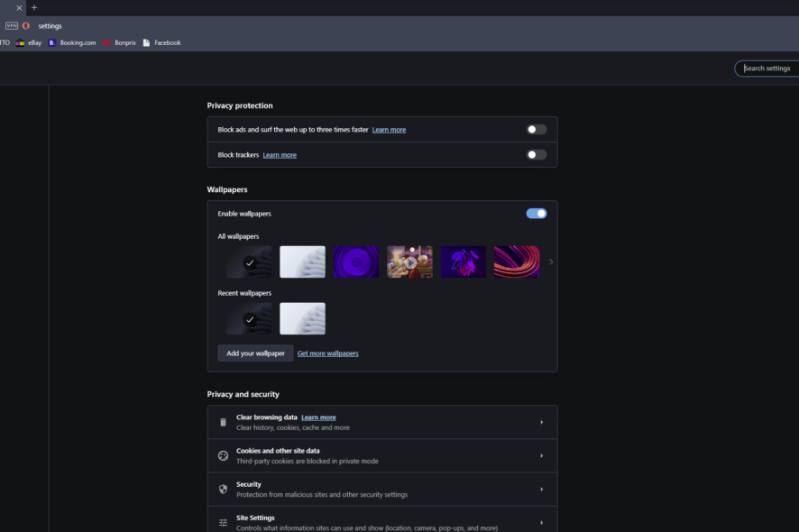Select the dark wallpaper in Recent wallpapers
Image resolution: width=799 pixels, height=532 pixels.
(x=249, y=318)
